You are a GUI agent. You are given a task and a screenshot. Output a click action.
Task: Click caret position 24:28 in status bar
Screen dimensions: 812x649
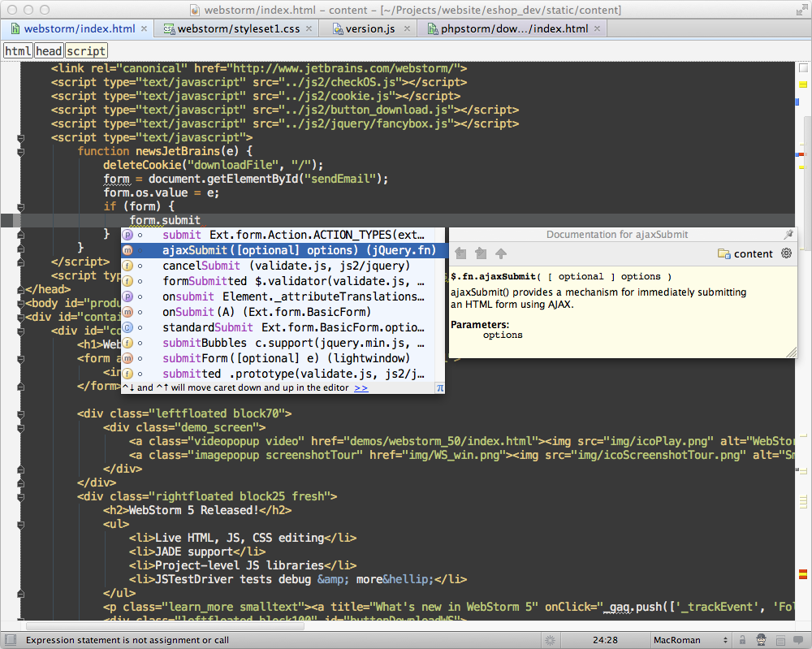(605, 640)
